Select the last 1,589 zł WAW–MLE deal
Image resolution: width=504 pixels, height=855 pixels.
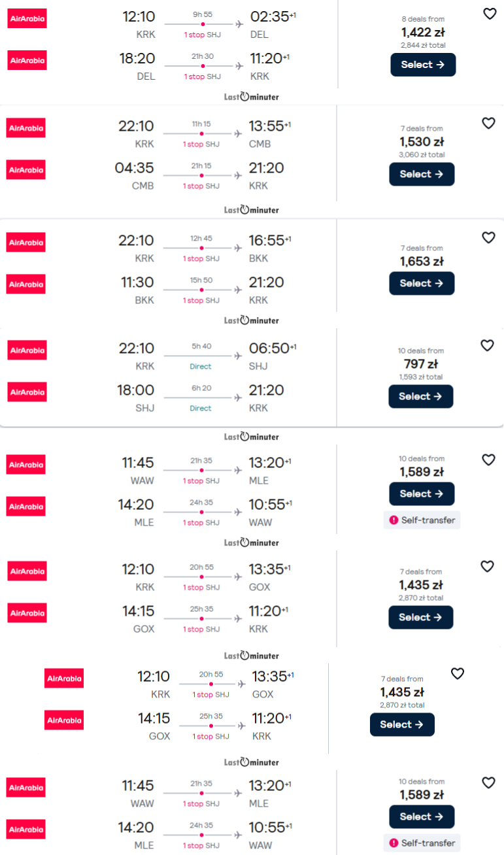422,816
